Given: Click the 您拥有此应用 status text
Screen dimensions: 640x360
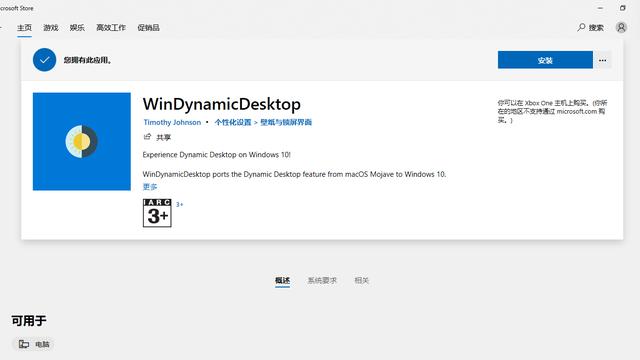Looking at the screenshot, I should click(x=88, y=60).
